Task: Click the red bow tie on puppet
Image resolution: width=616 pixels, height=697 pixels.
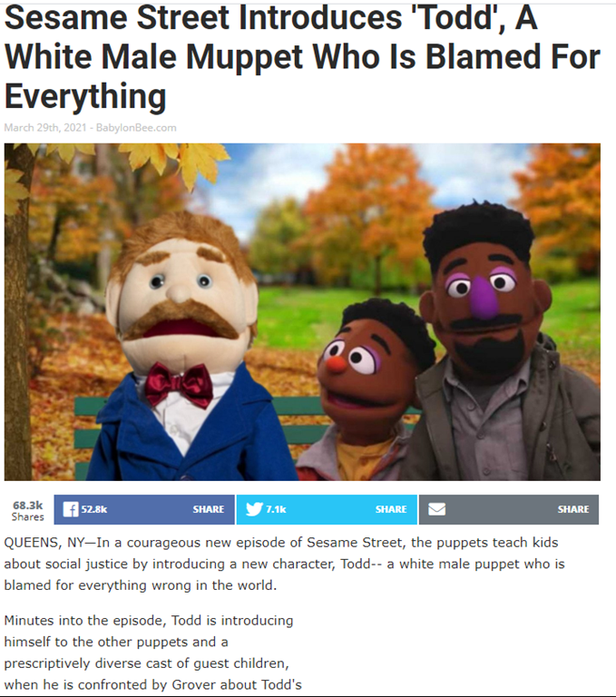Action: click(179, 385)
